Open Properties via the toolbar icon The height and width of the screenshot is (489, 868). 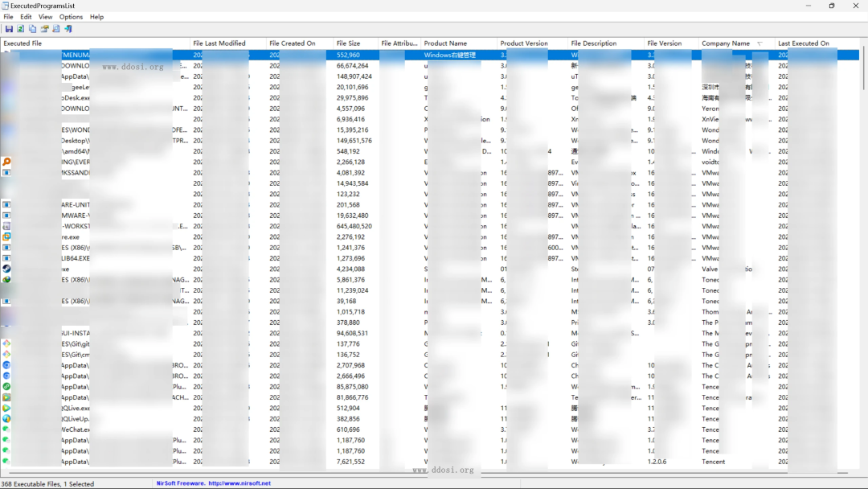pos(44,29)
